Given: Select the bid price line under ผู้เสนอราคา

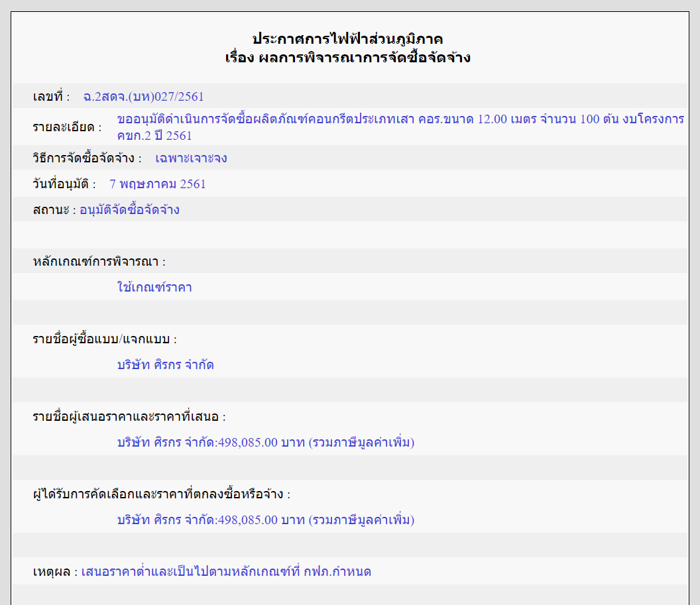Looking at the screenshot, I should pos(266,442).
